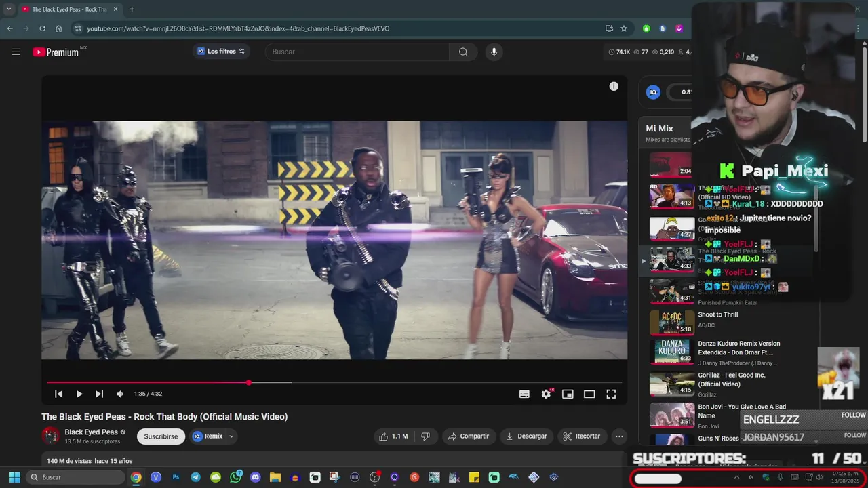Click the Descargar download button
This screenshot has height=488, width=868.
(x=526, y=436)
